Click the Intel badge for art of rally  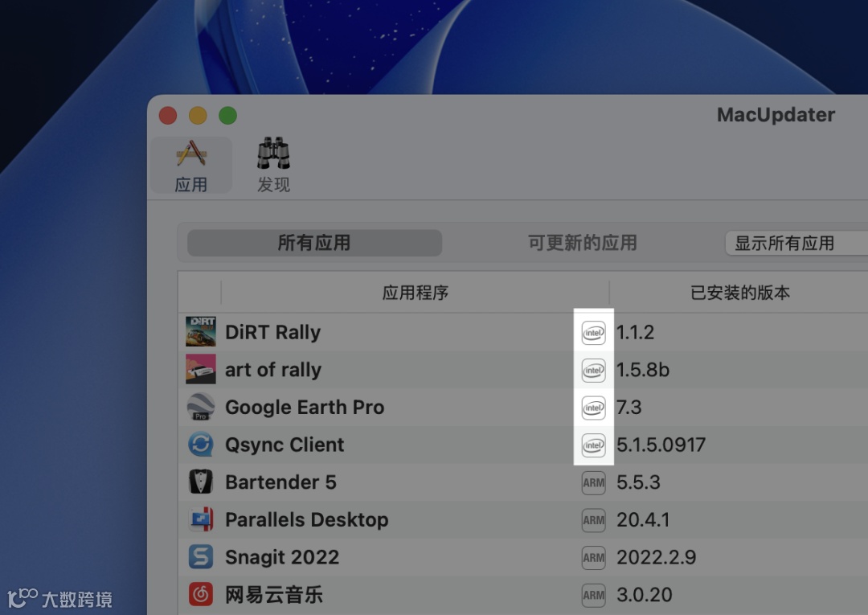593,371
